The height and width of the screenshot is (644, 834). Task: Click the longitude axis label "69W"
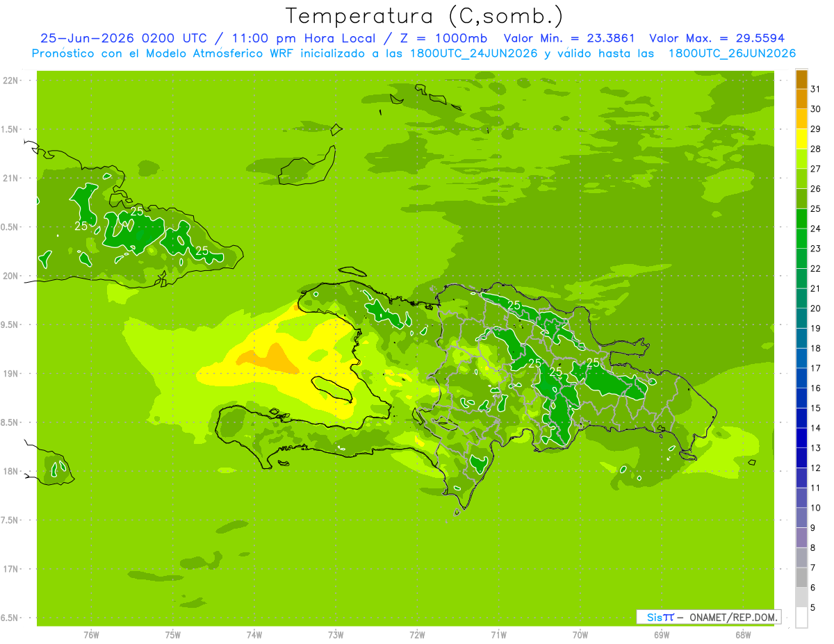pos(662,635)
